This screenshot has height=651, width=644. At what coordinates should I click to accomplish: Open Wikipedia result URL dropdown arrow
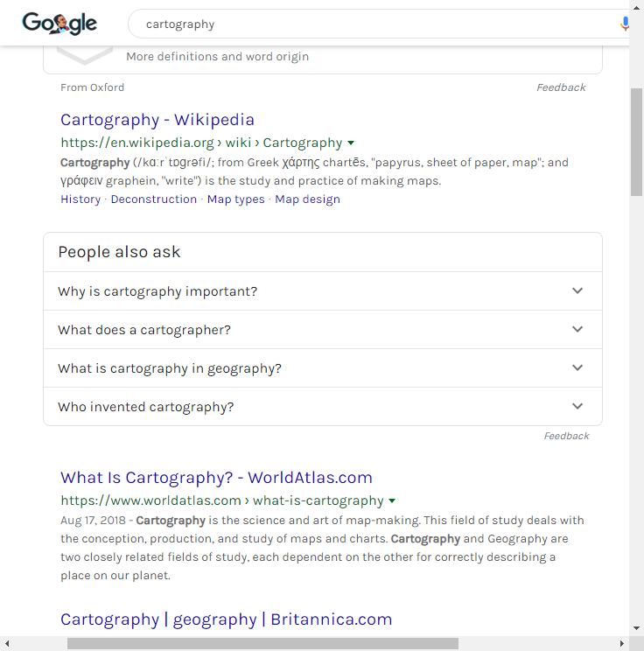pos(351,143)
